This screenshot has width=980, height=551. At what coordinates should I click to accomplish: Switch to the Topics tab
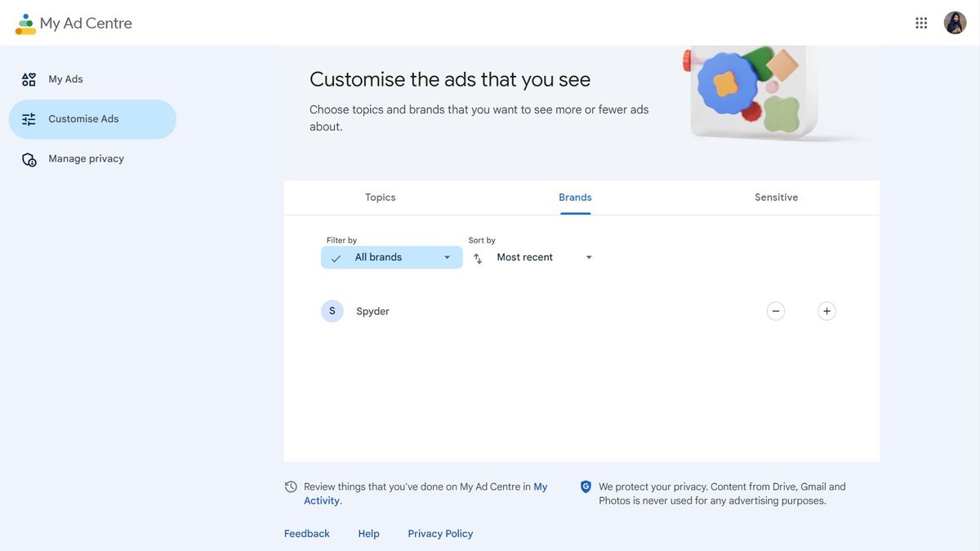tap(379, 197)
